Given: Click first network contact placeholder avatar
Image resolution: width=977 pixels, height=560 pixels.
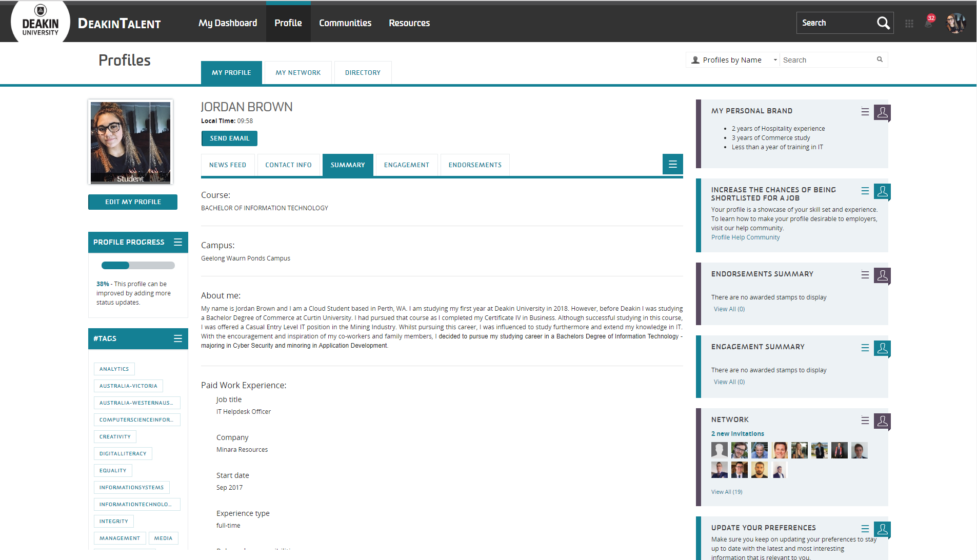Looking at the screenshot, I should 720,450.
